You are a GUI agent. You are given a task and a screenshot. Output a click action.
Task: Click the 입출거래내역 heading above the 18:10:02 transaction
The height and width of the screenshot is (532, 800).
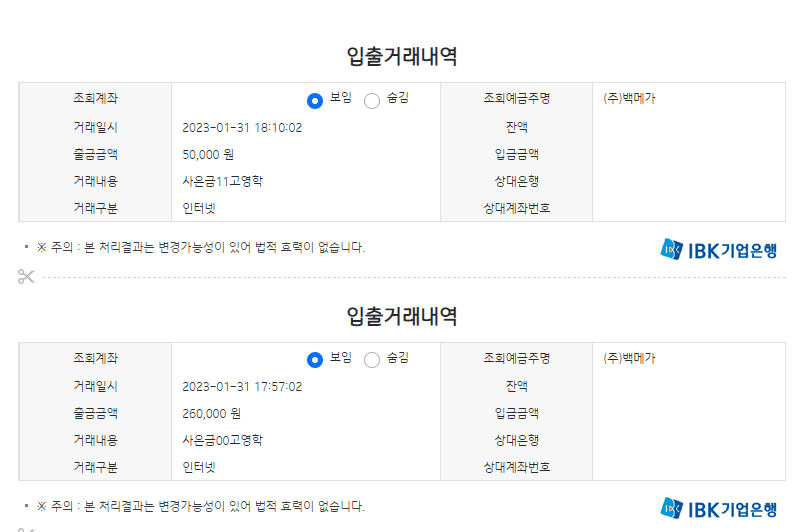401,56
